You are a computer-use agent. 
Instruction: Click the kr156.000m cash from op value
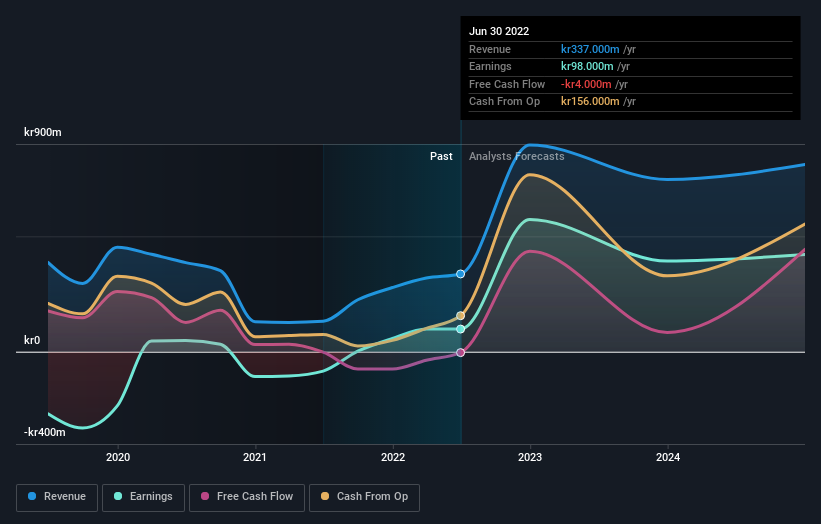pos(590,102)
